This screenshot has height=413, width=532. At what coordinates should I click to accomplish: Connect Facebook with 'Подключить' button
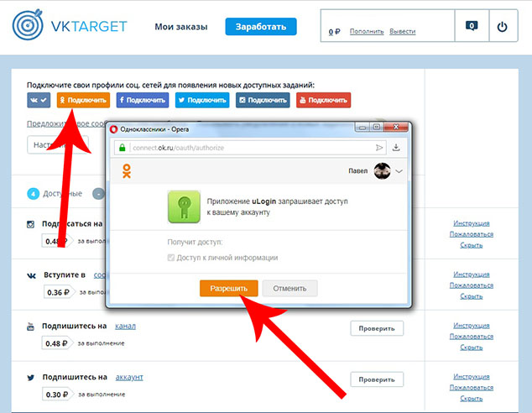[141, 101]
